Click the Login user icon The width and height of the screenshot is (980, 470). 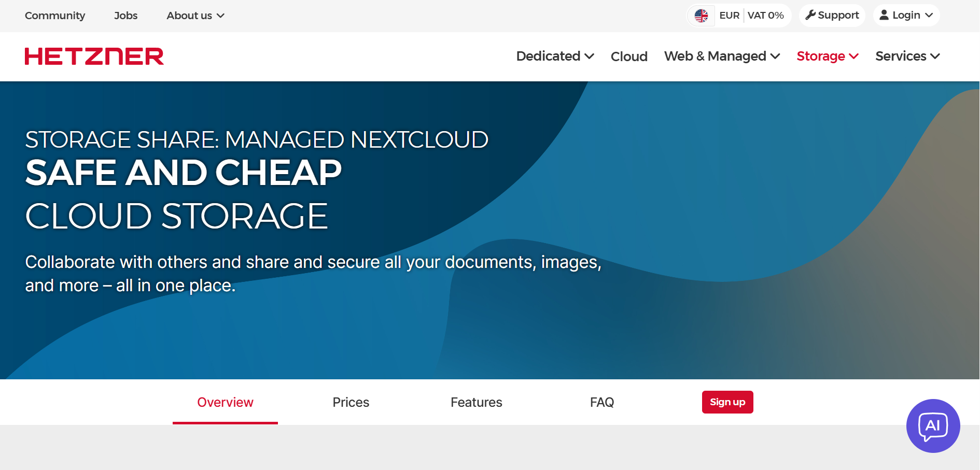point(884,15)
